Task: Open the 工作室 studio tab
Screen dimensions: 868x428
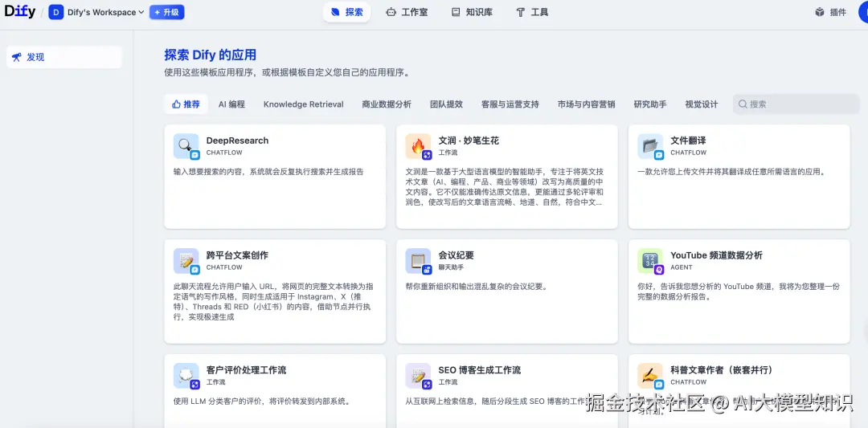Action: click(407, 12)
